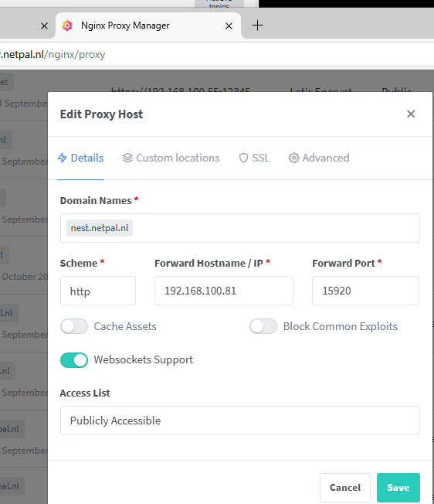Turn on Block Common Exploits
The height and width of the screenshot is (504, 434).
[x=263, y=326]
